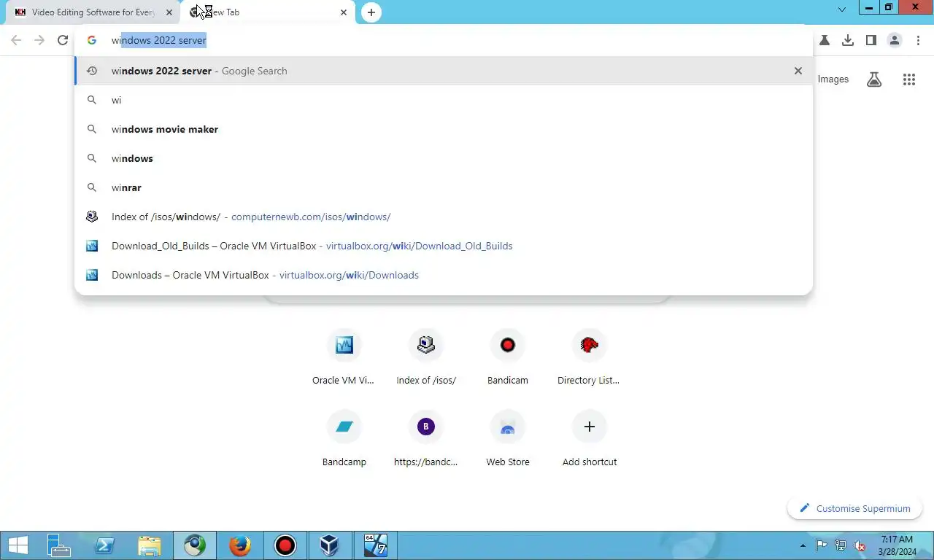Select the Supermium browser taskbar icon

coord(195,545)
